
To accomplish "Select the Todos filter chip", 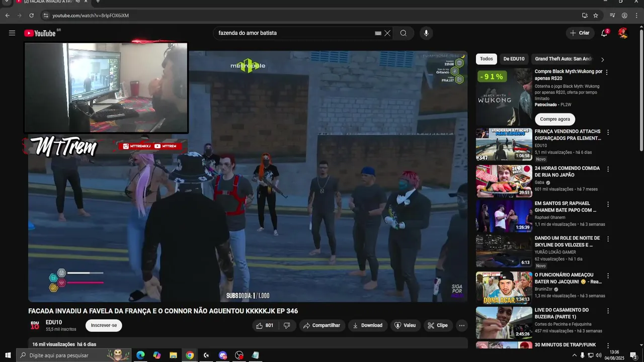I will pyautogui.click(x=487, y=59).
